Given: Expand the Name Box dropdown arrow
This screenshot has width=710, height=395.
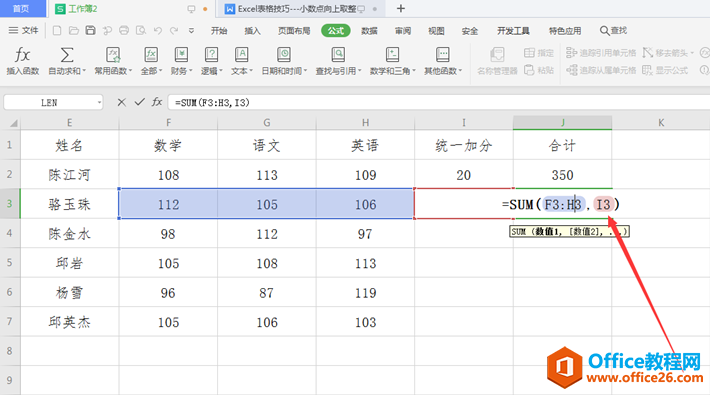Looking at the screenshot, I should 99,103.
